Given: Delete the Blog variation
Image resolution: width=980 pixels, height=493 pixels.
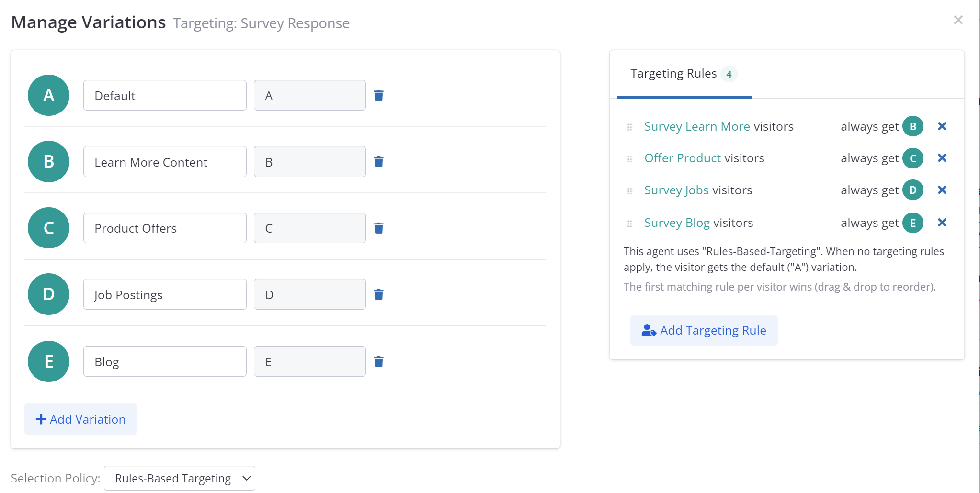Looking at the screenshot, I should coord(378,361).
